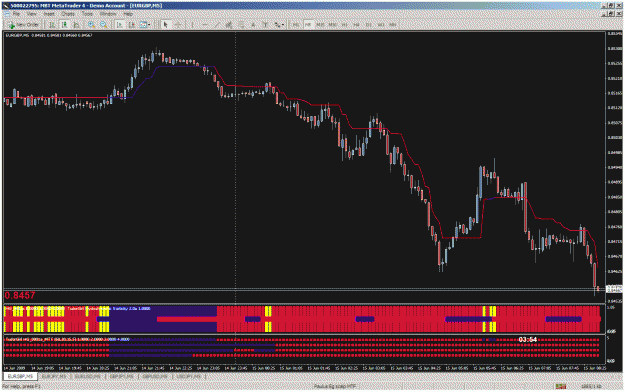Open the Tools menu
The height and width of the screenshot is (392, 625).
tap(87, 14)
